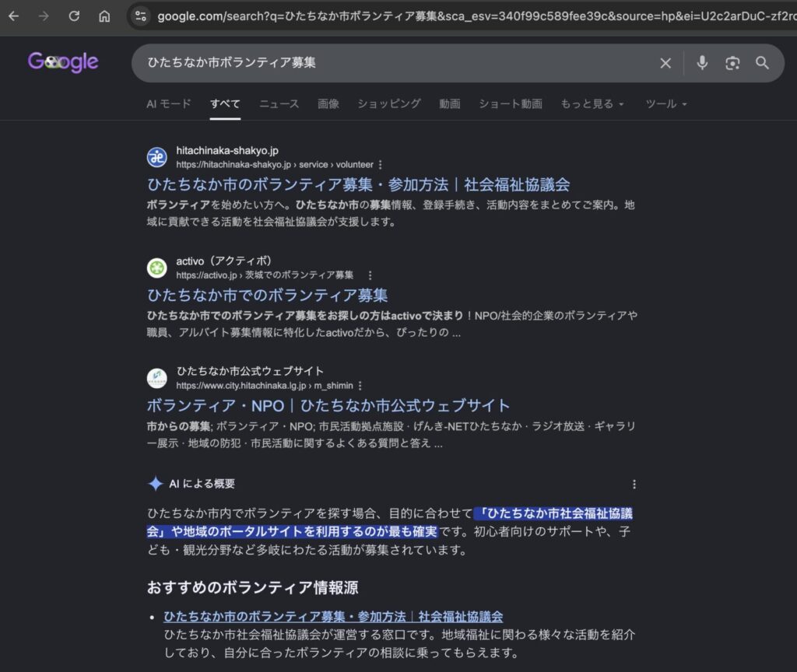Open the browser home page icon
Image resolution: width=797 pixels, height=672 pixels.
(104, 16)
